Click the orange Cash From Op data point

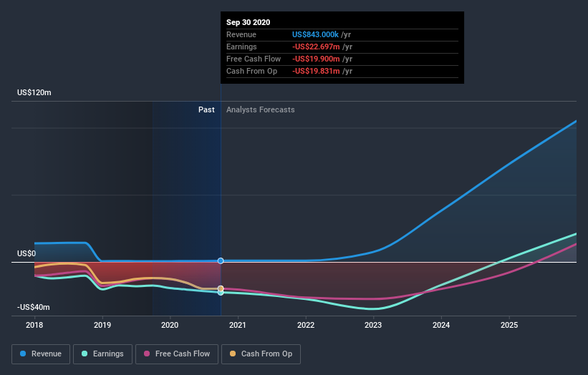point(221,288)
